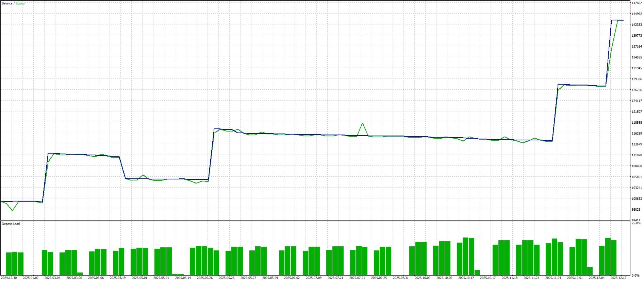Screen dimensions: 644x281
Task: Select the 111070 axis value
Action: point(637,155)
